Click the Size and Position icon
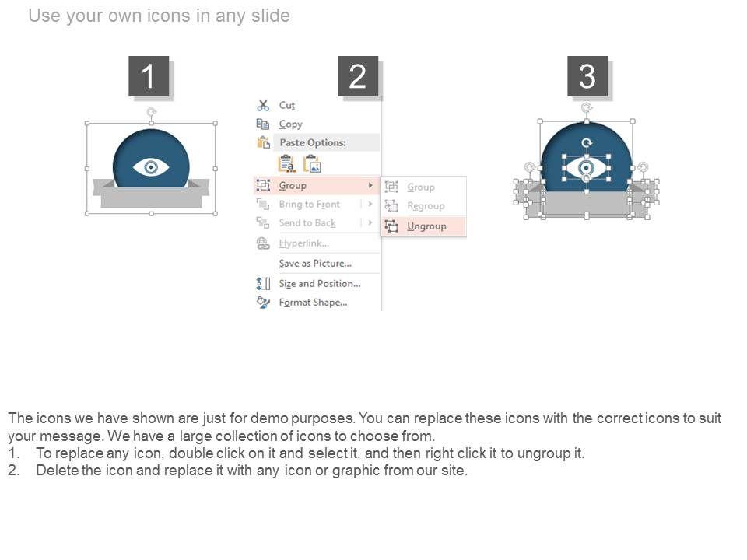Image resolution: width=747 pixels, height=560 pixels. 263,283
